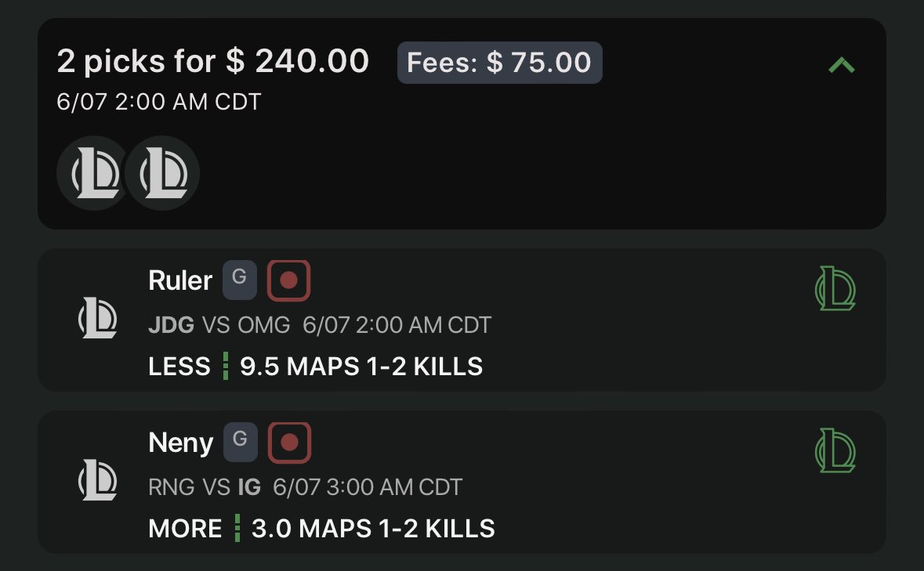This screenshot has height=571, width=924.
Task: Select LESS 9.5 MAPS 1-2 KILLS pick
Action: (316, 366)
